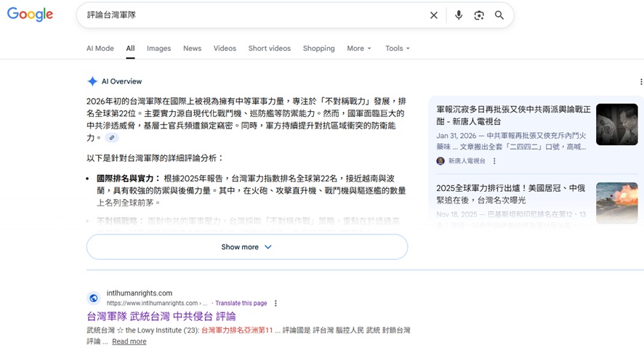This screenshot has width=644, height=350.
Task: Open three-dot menu beside 新唐人電視台 source
Action: point(495,161)
